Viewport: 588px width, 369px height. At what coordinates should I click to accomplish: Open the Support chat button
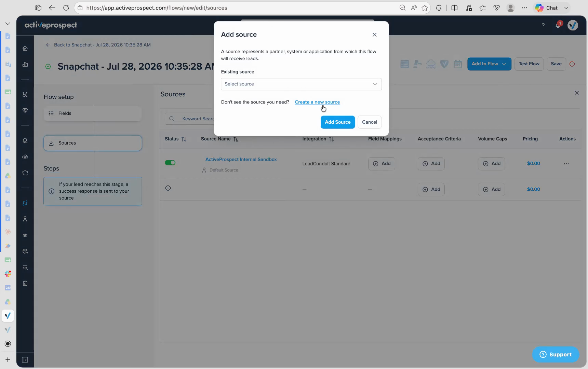click(x=556, y=355)
